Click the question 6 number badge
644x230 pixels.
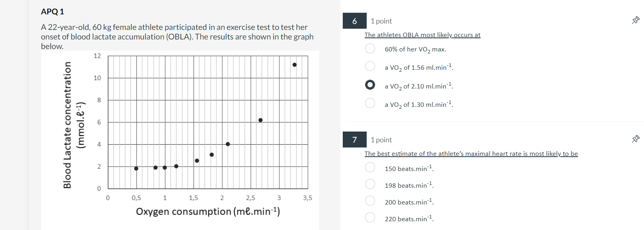[354, 21]
